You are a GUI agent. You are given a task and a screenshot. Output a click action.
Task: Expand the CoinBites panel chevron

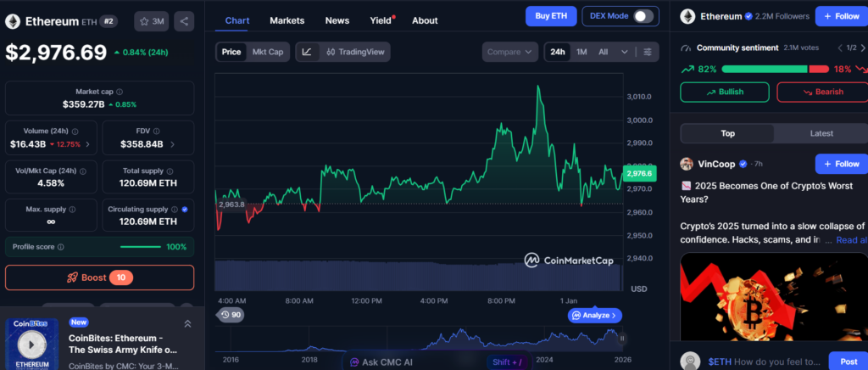click(x=187, y=324)
